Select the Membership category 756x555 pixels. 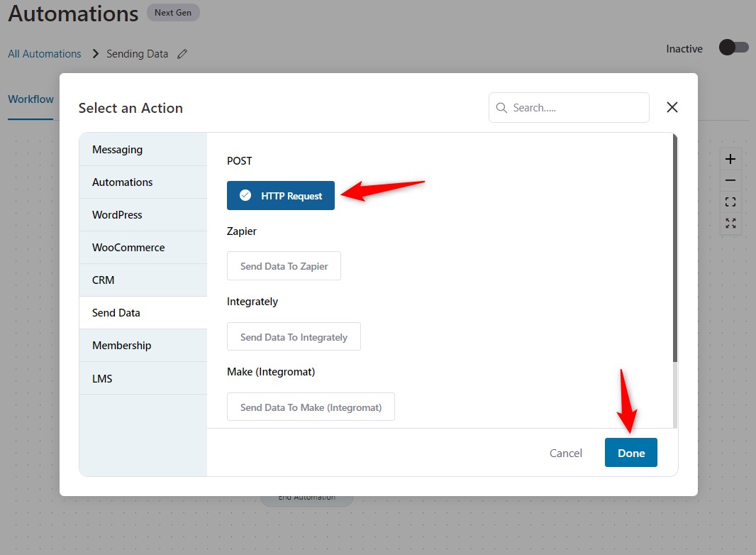coord(121,346)
